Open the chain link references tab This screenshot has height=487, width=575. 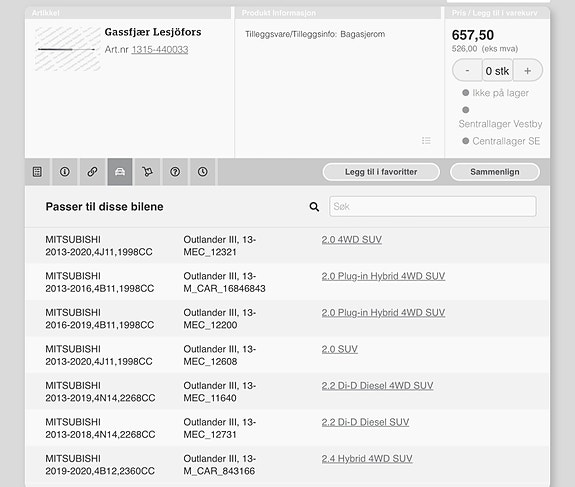[x=92, y=172]
